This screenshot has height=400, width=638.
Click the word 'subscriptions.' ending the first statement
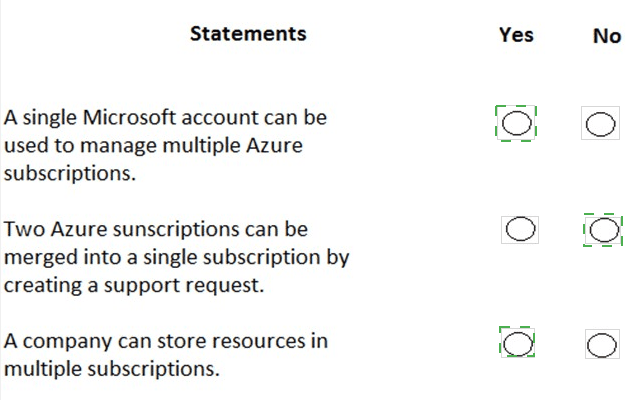(69, 172)
